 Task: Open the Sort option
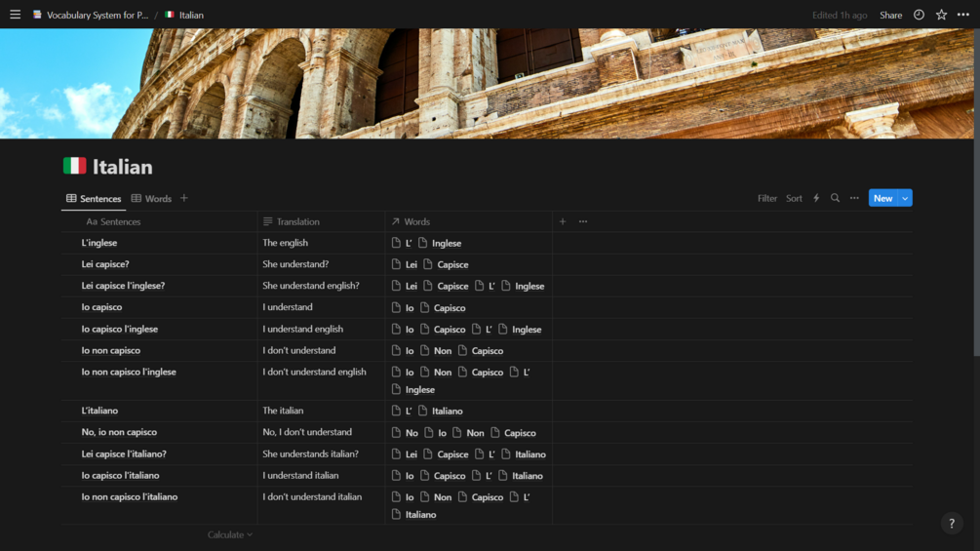[x=794, y=198]
